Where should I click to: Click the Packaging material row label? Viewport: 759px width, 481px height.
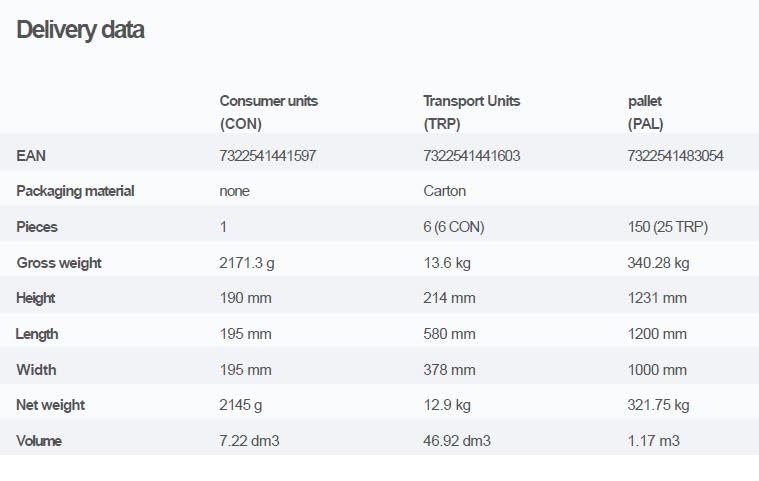point(75,191)
